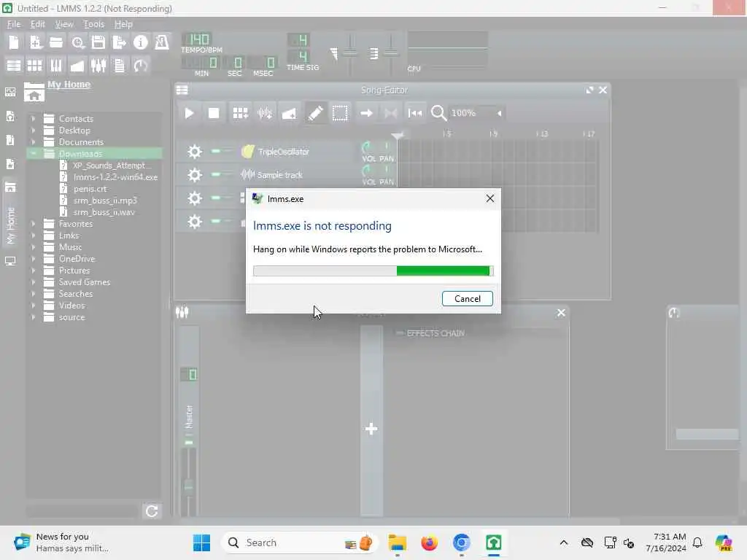Mute the TripleOscillator track
The image size is (747, 560).
click(216, 151)
